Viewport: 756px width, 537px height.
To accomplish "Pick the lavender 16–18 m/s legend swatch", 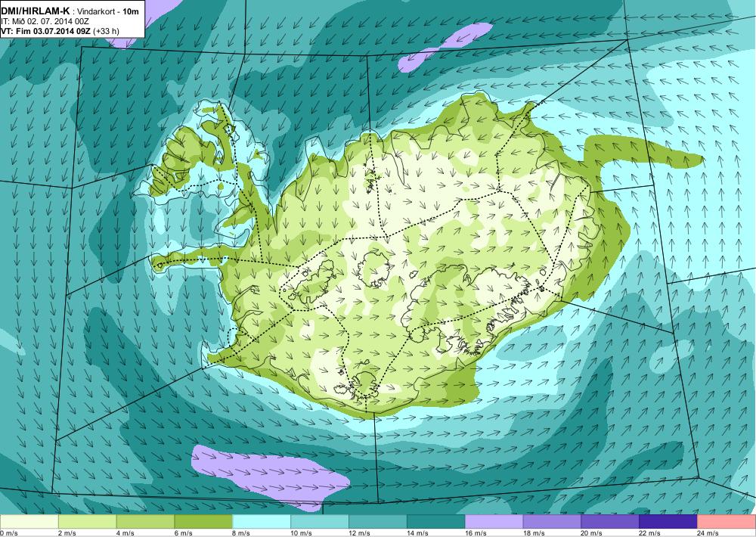I will (494, 522).
